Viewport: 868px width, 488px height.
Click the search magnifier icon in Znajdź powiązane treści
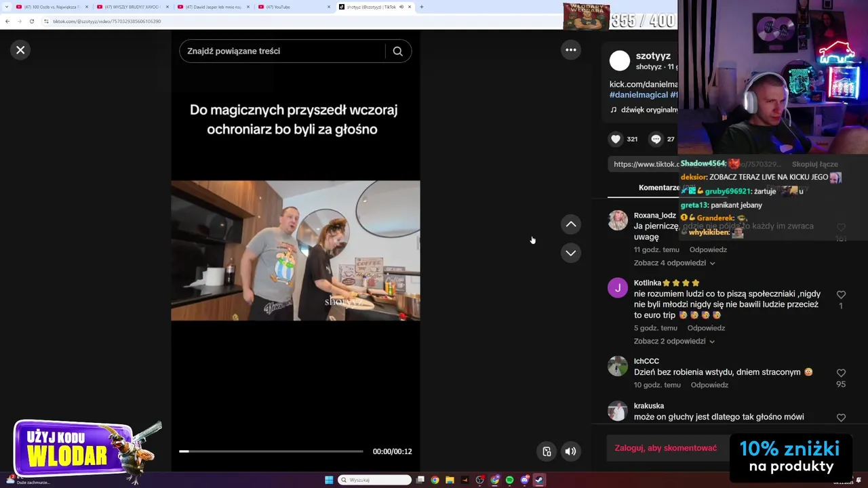click(398, 51)
